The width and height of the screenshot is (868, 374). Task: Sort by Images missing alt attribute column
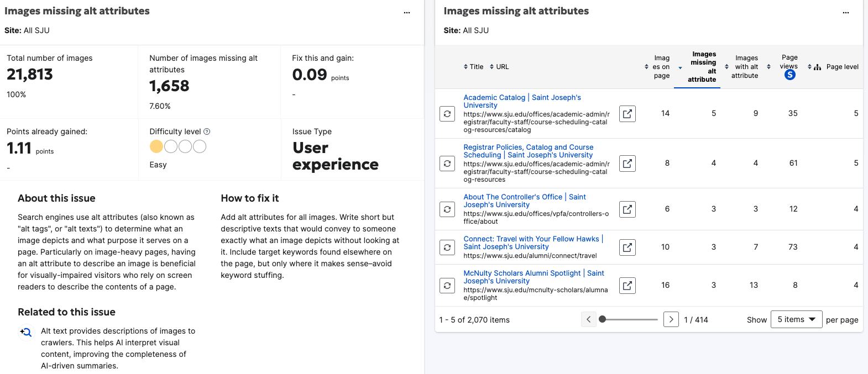[x=697, y=67]
